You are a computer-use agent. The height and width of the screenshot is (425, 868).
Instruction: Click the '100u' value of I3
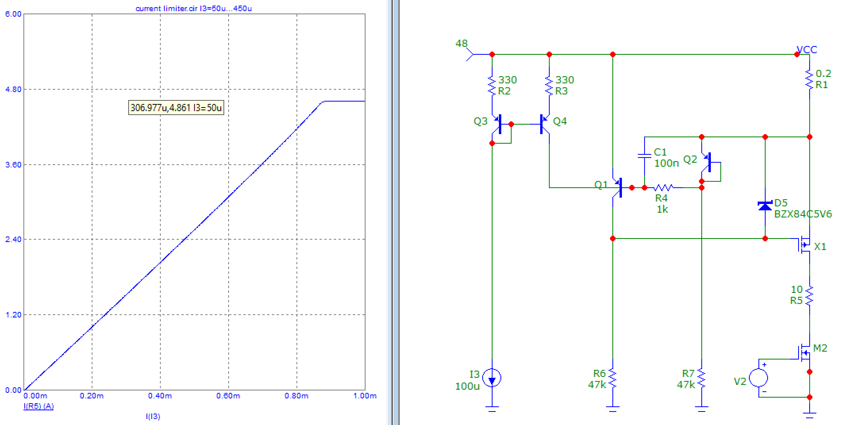click(x=467, y=386)
